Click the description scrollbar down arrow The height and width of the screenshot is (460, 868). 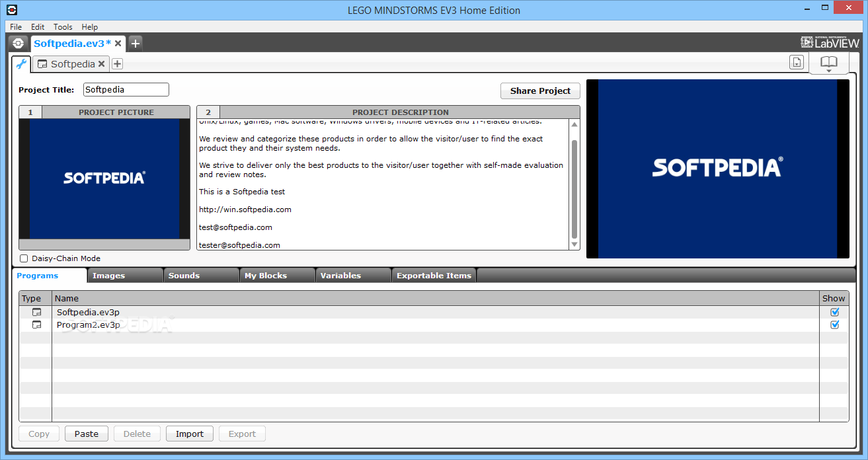click(574, 245)
